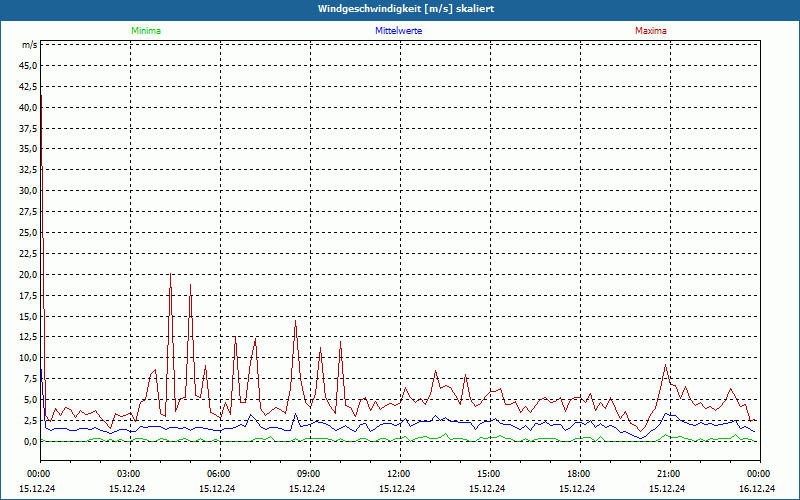
Task: Click the red Maxima peak near 21:00
Action: (665, 365)
